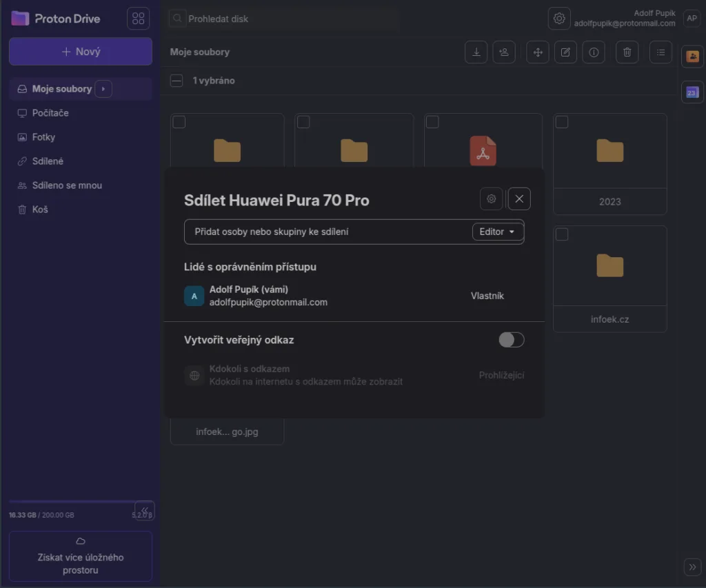The width and height of the screenshot is (706, 588).
Task: Check the infoek.cz folder checkbox
Action: click(x=562, y=234)
